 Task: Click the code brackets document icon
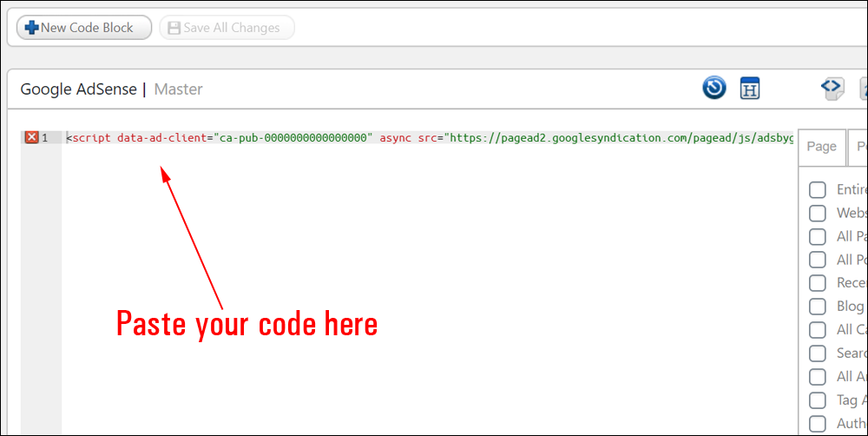pyautogui.click(x=832, y=88)
